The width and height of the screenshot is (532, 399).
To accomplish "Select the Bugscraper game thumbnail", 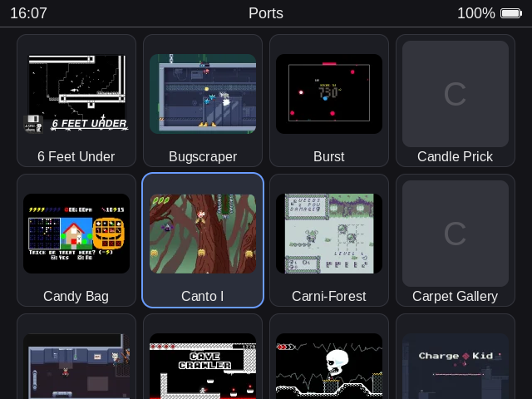I will 203,94.
